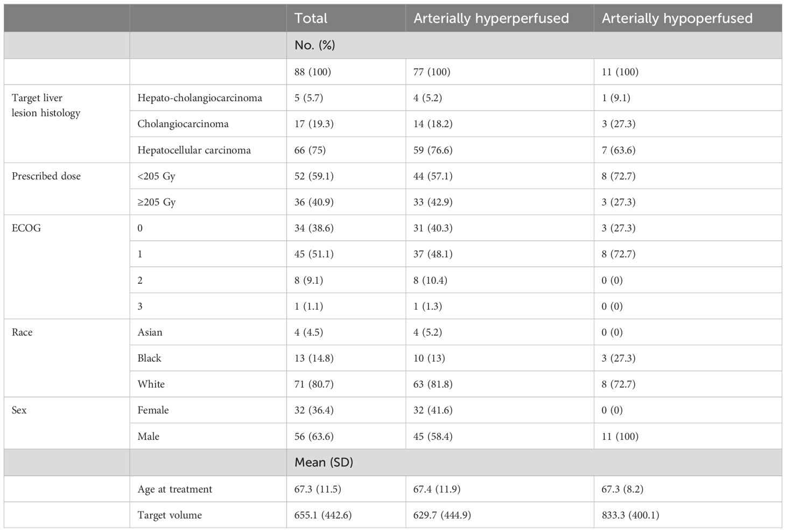Click the ≥205 Gy row label
The width and height of the screenshot is (786, 532).
click(157, 202)
